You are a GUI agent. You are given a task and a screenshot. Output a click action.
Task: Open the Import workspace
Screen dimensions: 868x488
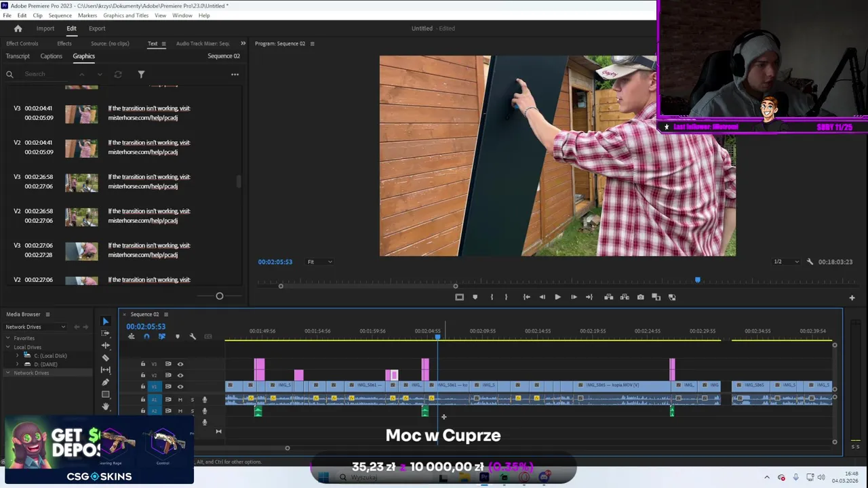(x=45, y=28)
